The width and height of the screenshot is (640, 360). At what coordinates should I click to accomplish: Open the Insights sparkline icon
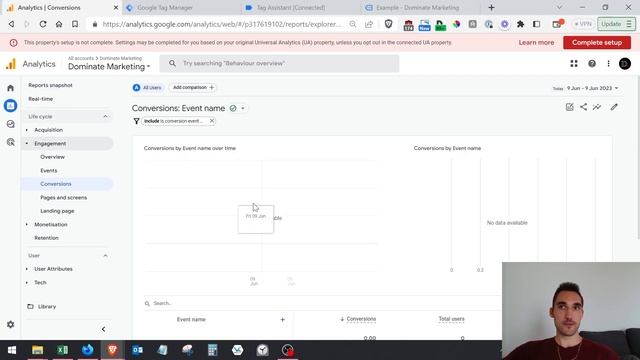click(597, 107)
